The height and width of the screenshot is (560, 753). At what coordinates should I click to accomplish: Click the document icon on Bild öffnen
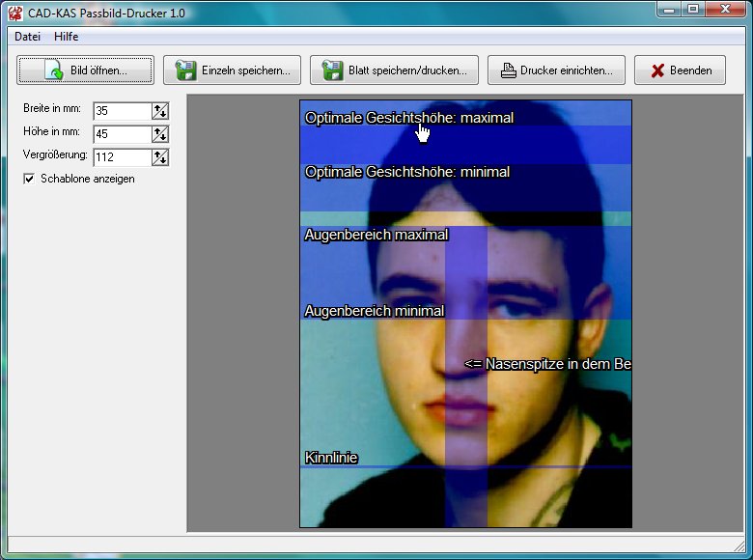tap(54, 70)
